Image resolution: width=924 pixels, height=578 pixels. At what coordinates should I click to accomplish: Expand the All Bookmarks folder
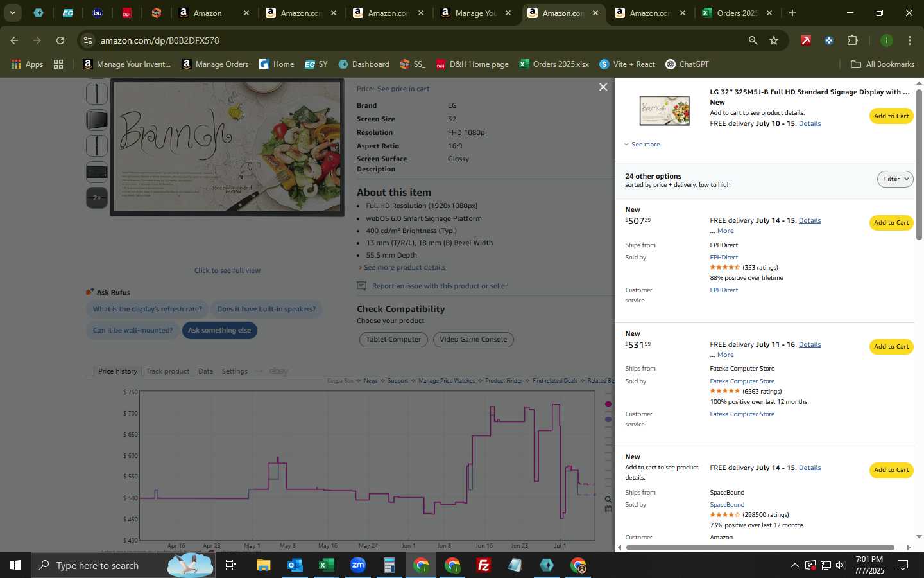point(882,64)
